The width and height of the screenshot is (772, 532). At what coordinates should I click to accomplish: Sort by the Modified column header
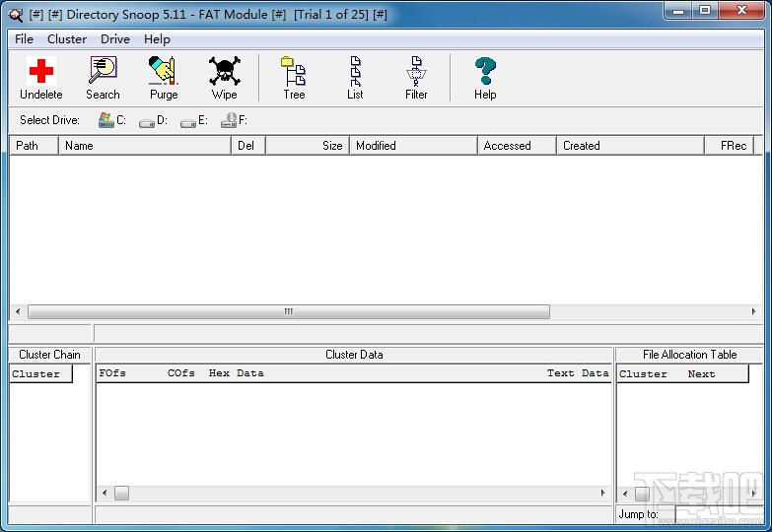413,146
